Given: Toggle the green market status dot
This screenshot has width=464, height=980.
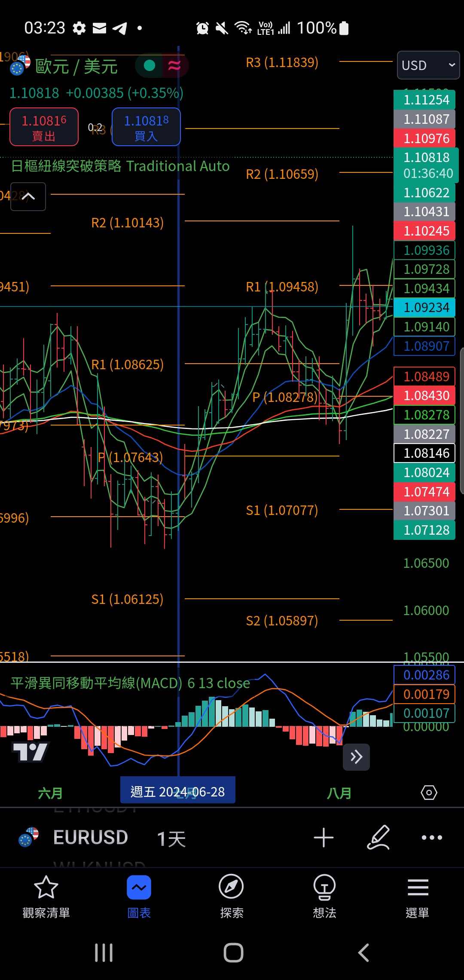Looking at the screenshot, I should pos(149,65).
